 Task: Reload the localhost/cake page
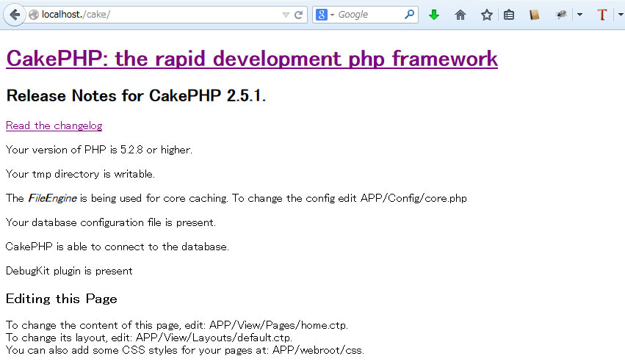tap(298, 15)
